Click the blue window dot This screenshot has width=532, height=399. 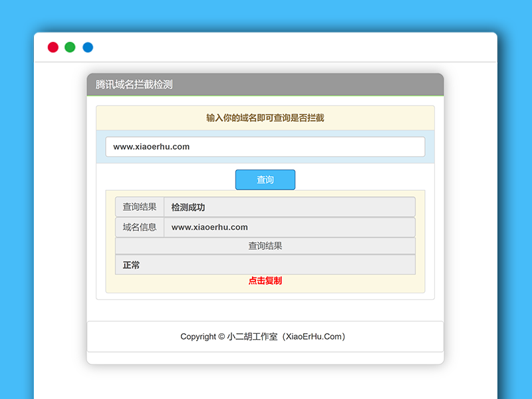click(88, 47)
